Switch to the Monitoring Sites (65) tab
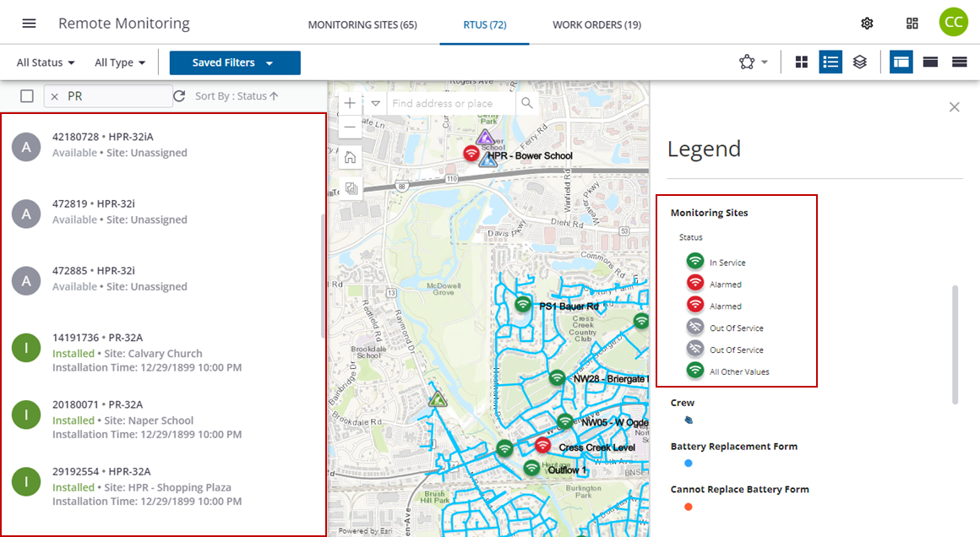The height and width of the screenshot is (537, 980). [362, 25]
